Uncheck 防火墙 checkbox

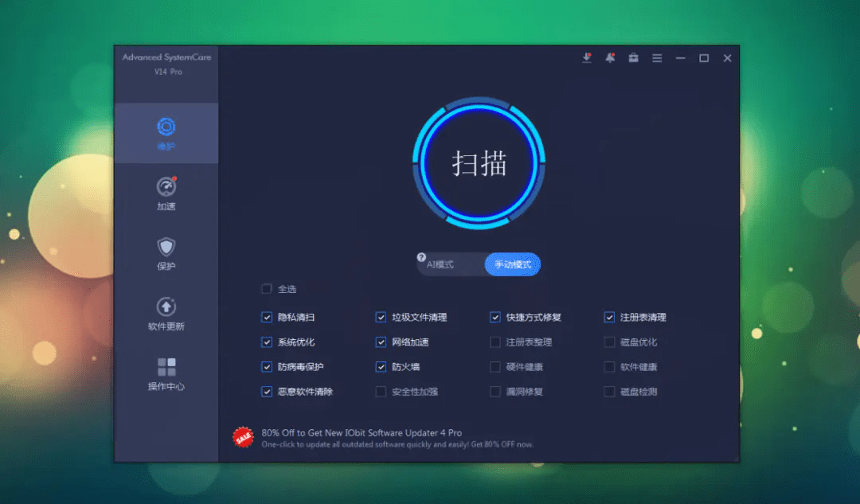[381, 366]
